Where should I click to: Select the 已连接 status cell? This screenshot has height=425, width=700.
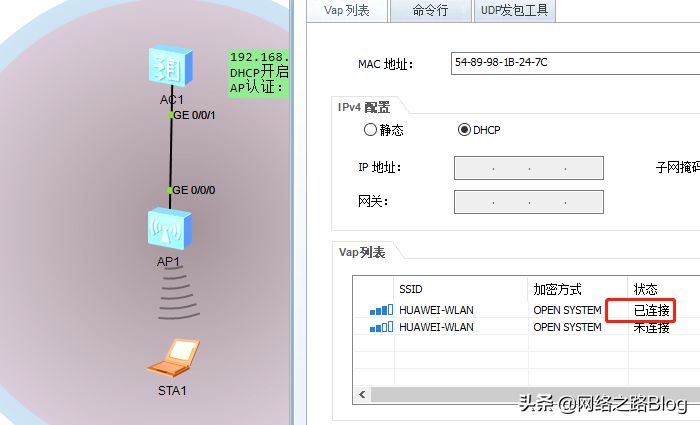click(x=652, y=310)
